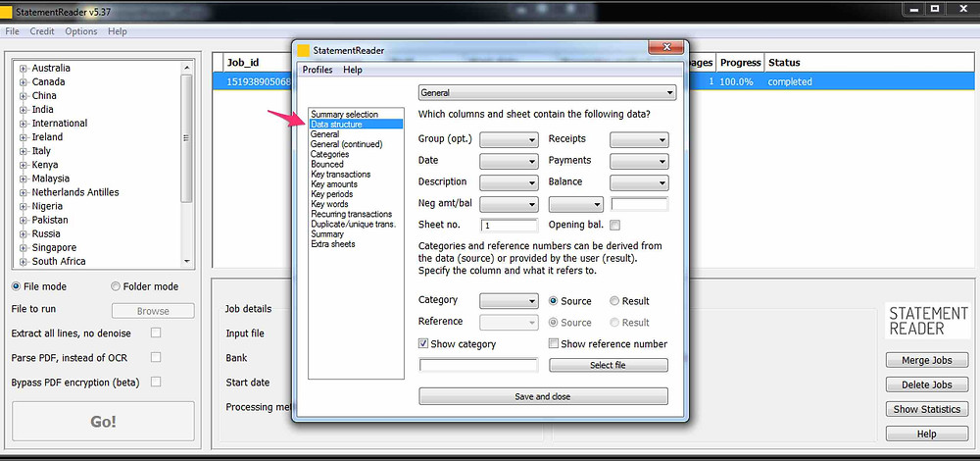The height and width of the screenshot is (461, 980).
Task: Open the General profile dropdown
Action: (547, 92)
